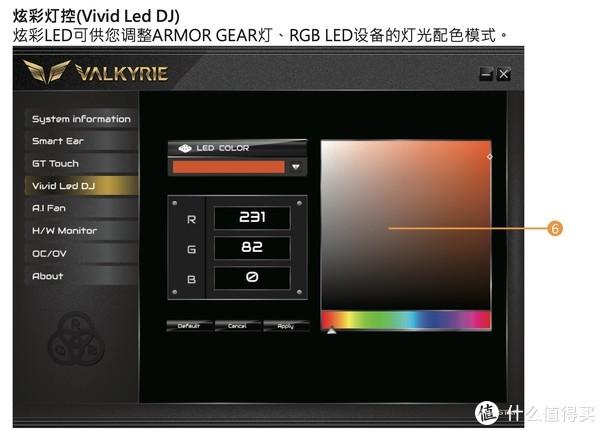Switch to the OC/OV section
Screen dimensions: 600x431
81,253
